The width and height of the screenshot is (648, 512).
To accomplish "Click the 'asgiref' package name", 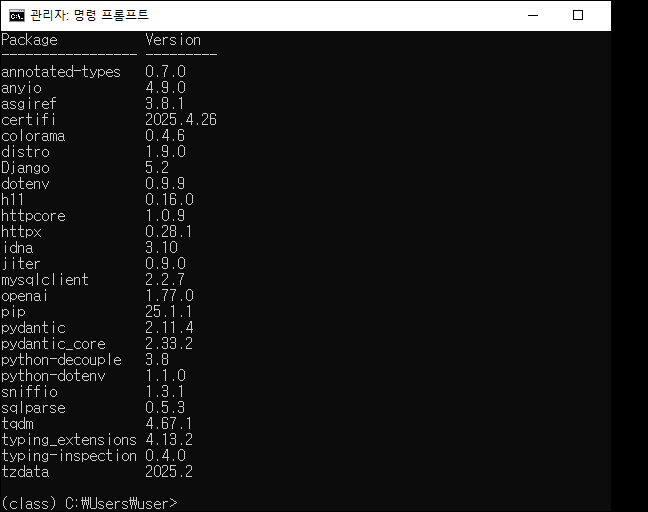I will click(x=29, y=104).
